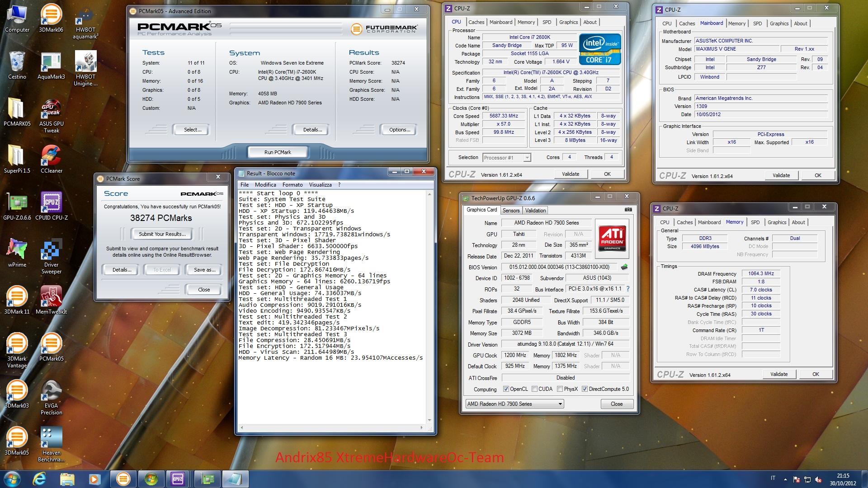Open the wPrime desktop shortcut
868x488 pixels.
pos(17,253)
